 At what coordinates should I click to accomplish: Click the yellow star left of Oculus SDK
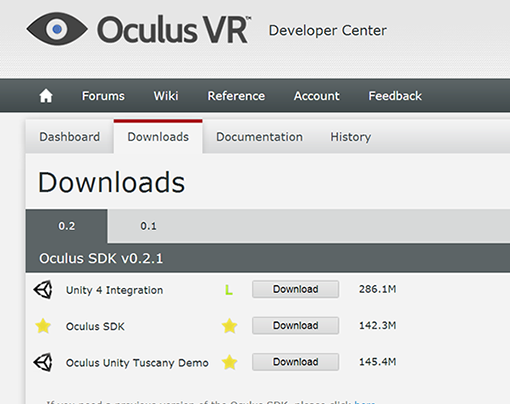tap(43, 326)
